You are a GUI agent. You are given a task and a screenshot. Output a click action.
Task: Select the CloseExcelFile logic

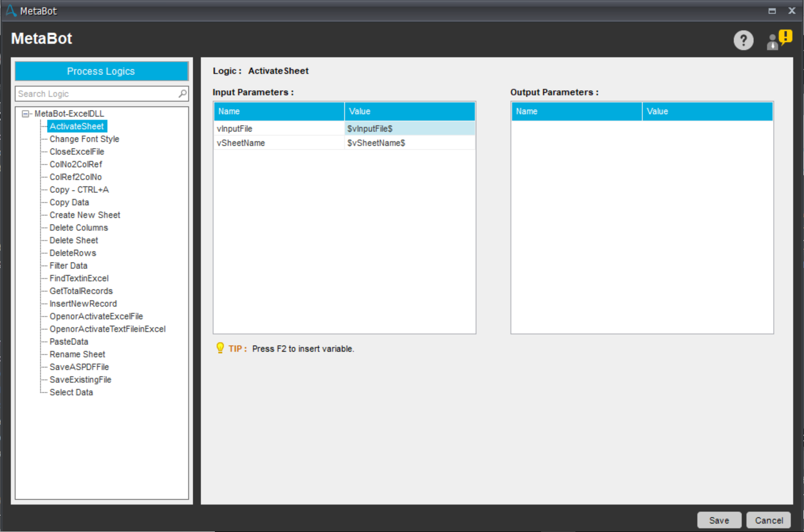click(x=77, y=151)
